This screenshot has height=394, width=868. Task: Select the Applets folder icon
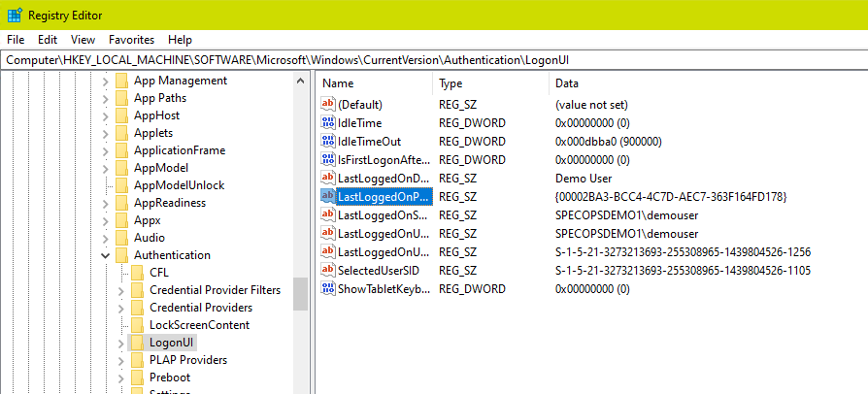coord(121,133)
